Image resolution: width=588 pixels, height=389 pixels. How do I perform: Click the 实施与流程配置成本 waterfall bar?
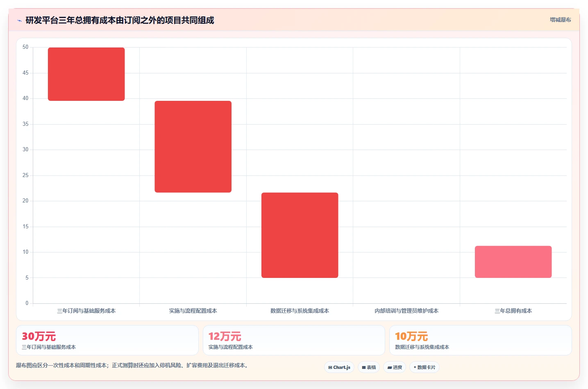coord(193,147)
